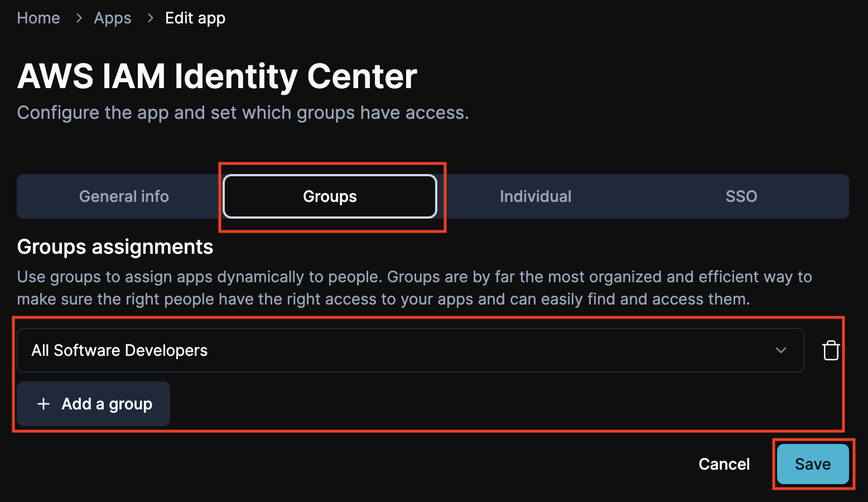Open the SSO tab
Screen dimensions: 868x502
click(741, 196)
